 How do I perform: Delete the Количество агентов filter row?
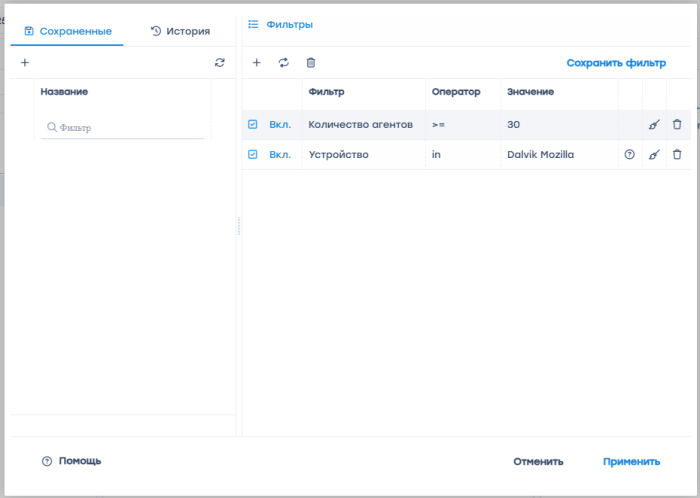[677, 125]
